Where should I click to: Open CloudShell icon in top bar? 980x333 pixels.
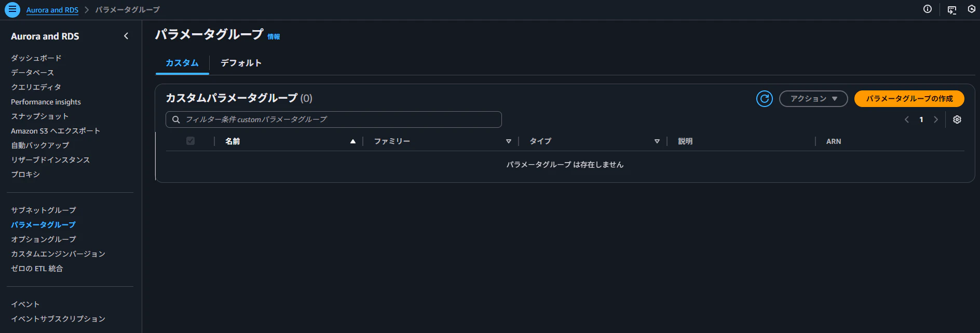tap(952, 10)
